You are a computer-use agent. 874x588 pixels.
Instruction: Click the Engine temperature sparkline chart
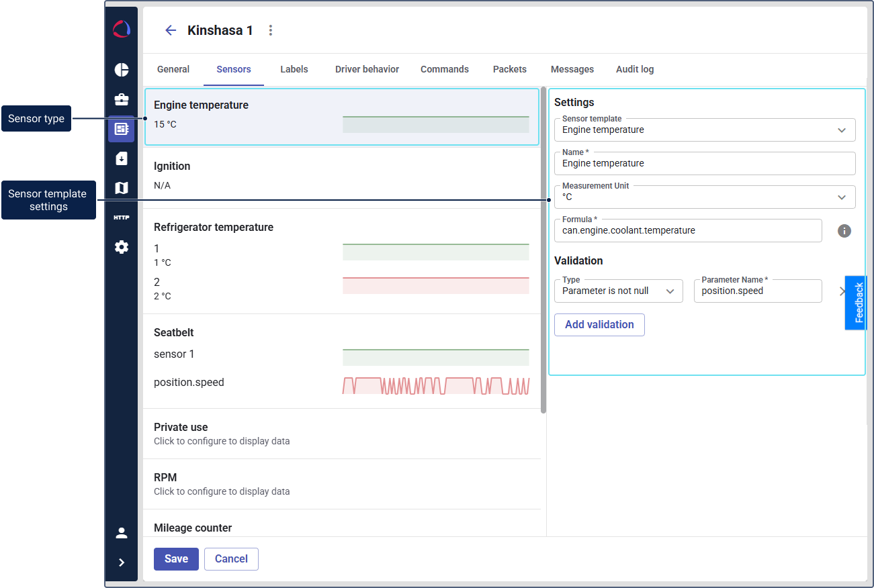pos(436,124)
